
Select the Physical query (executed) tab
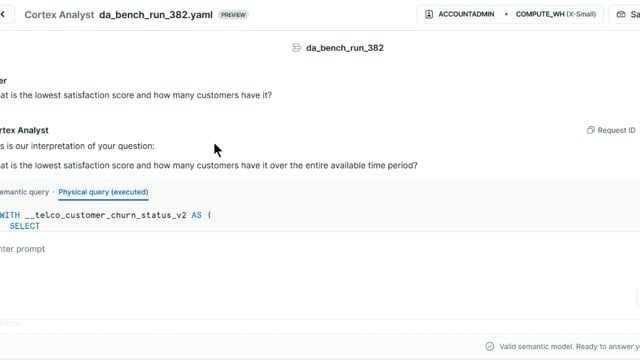point(103,192)
